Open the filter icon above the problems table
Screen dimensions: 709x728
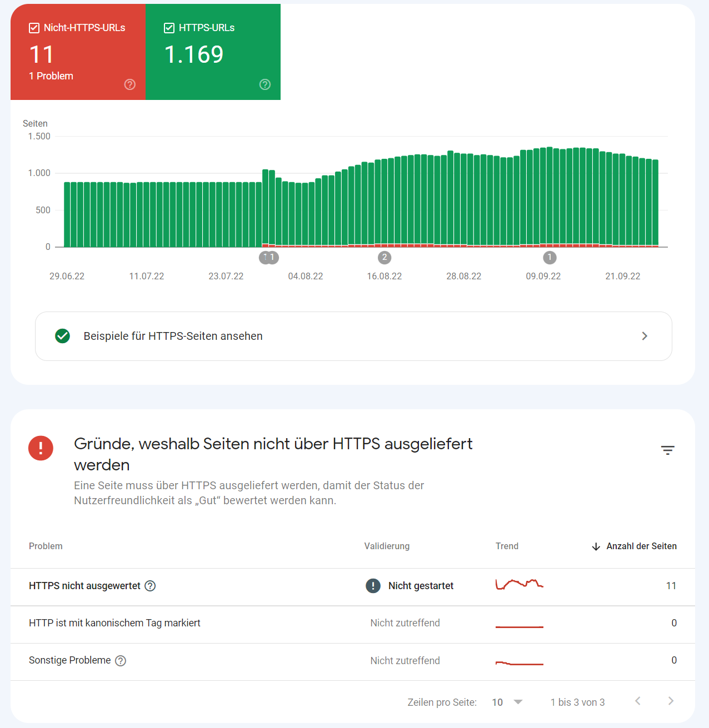(x=667, y=450)
